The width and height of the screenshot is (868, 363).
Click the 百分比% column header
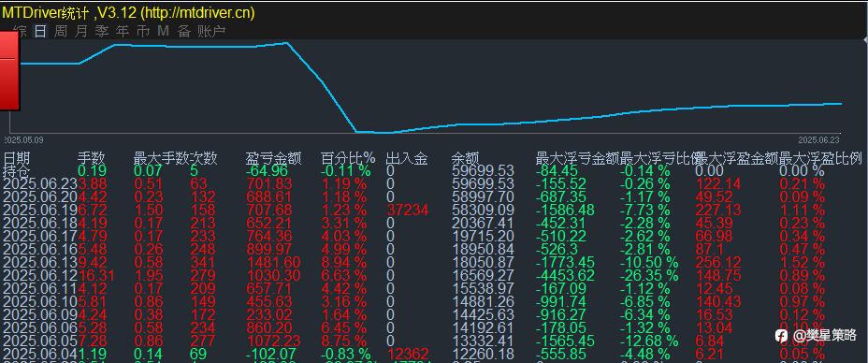[x=348, y=159]
